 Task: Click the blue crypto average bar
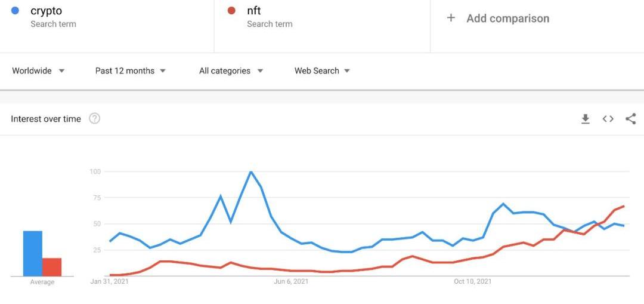(33, 253)
